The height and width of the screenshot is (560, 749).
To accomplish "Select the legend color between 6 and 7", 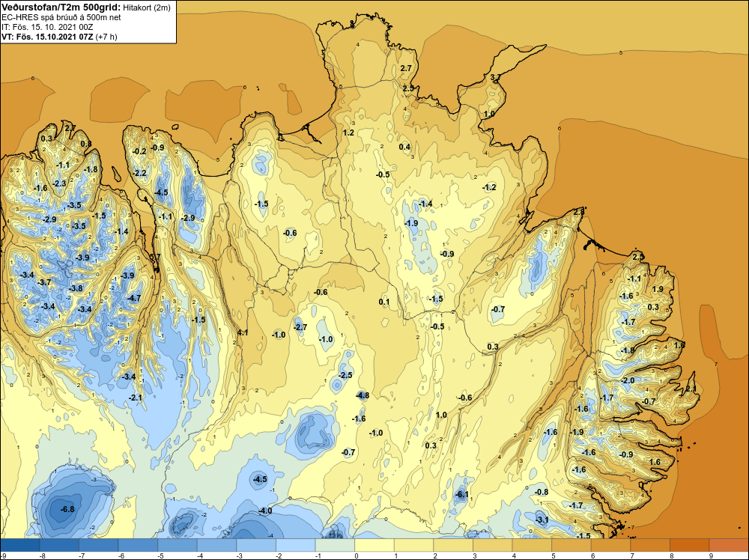I will tap(611, 545).
